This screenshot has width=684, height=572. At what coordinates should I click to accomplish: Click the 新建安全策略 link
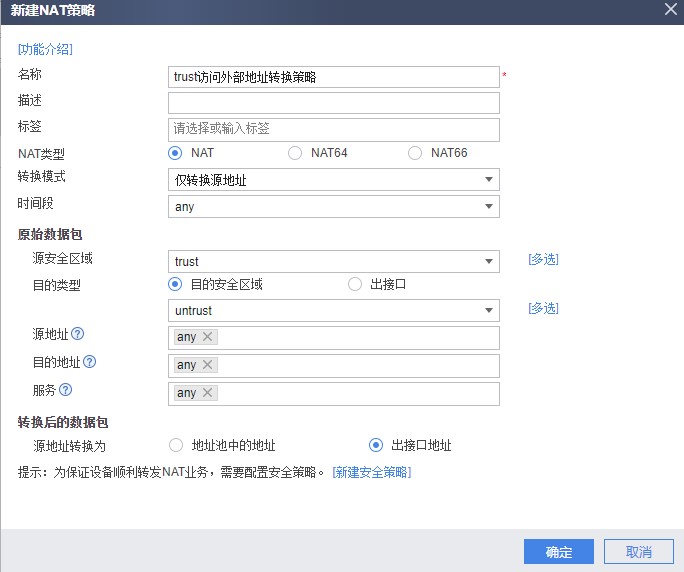[x=372, y=472]
